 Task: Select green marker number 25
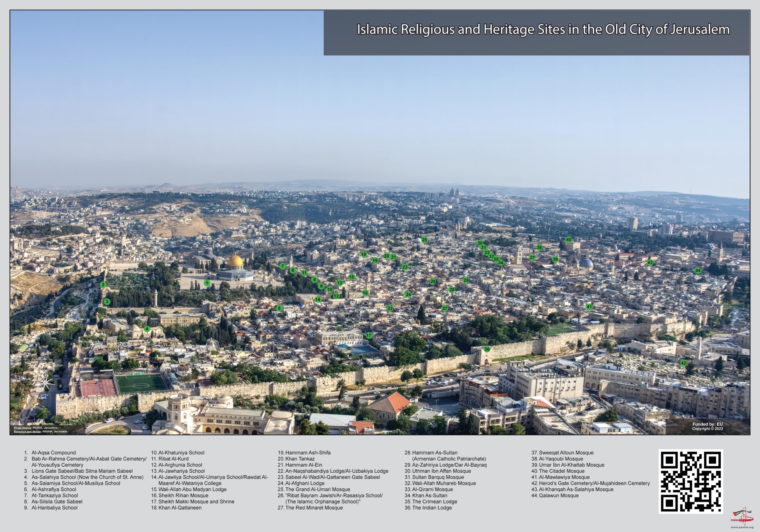pyautogui.click(x=424, y=240)
